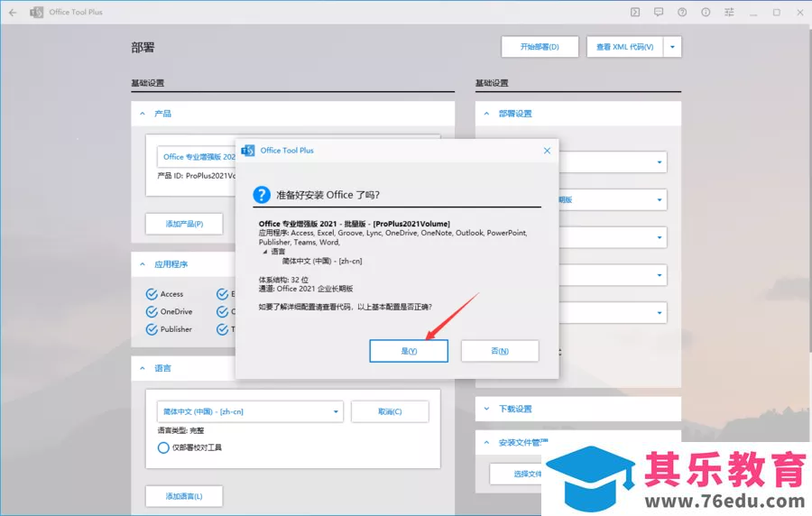Expand the 下载设置 section
This screenshot has width=812, height=516.
pyautogui.click(x=486, y=409)
